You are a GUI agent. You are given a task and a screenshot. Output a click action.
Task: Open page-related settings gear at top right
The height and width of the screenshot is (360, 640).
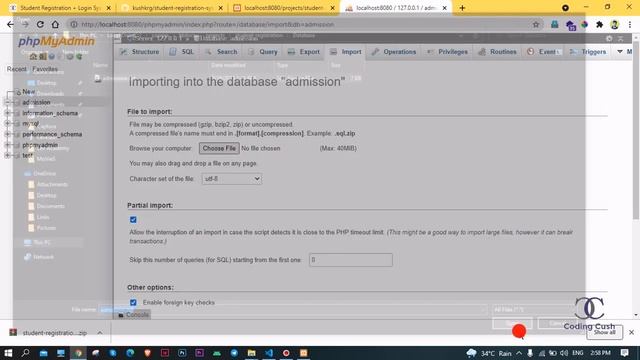(609, 38)
